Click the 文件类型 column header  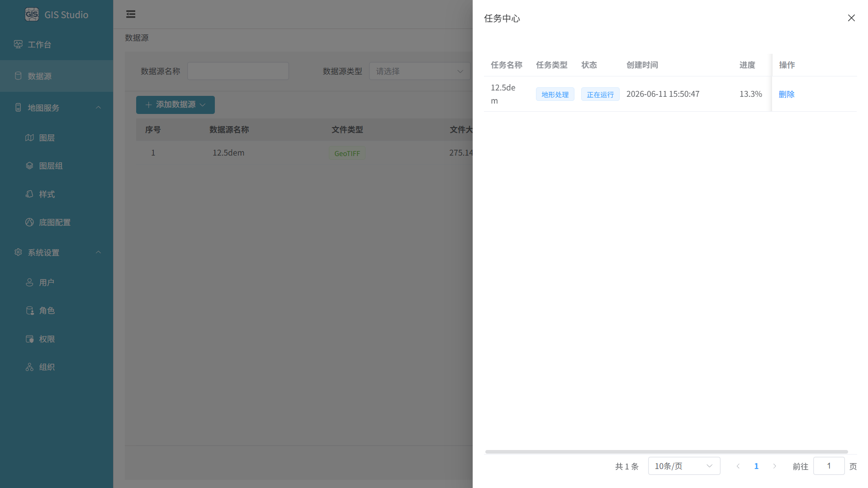point(347,130)
